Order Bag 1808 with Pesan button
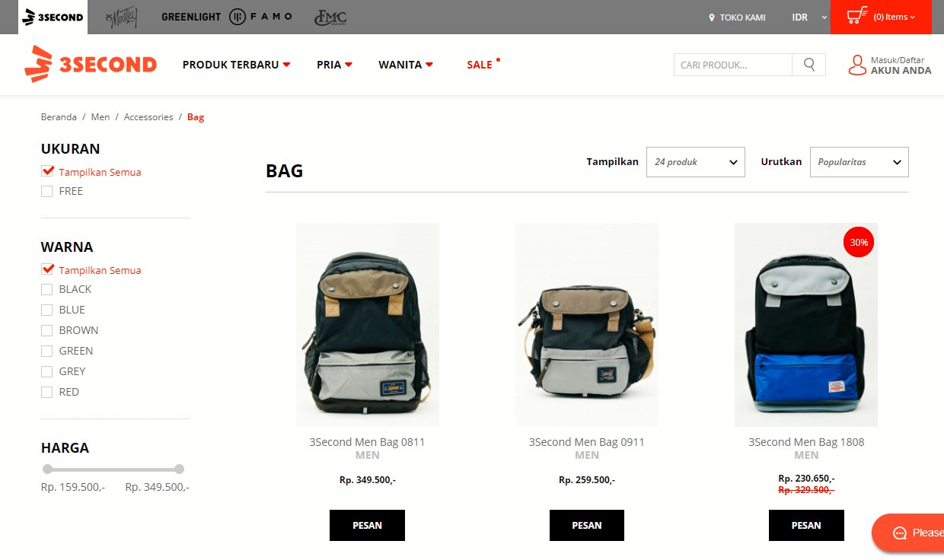Image resolution: width=944 pixels, height=560 pixels. click(806, 526)
